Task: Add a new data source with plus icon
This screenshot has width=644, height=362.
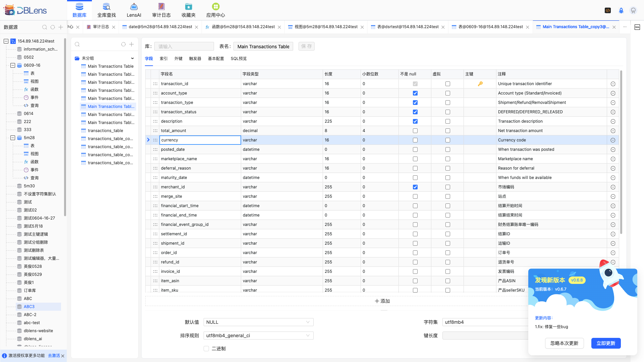Action: coord(61,27)
